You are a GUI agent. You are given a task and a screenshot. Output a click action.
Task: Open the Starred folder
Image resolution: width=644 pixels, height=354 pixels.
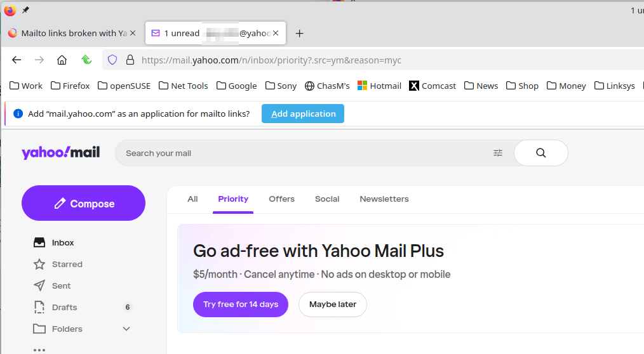(x=67, y=264)
